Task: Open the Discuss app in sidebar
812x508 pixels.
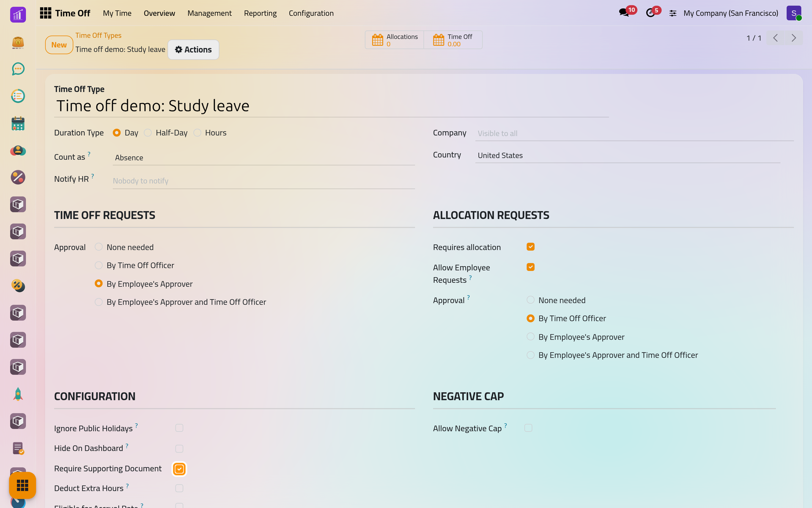Action: click(18, 69)
